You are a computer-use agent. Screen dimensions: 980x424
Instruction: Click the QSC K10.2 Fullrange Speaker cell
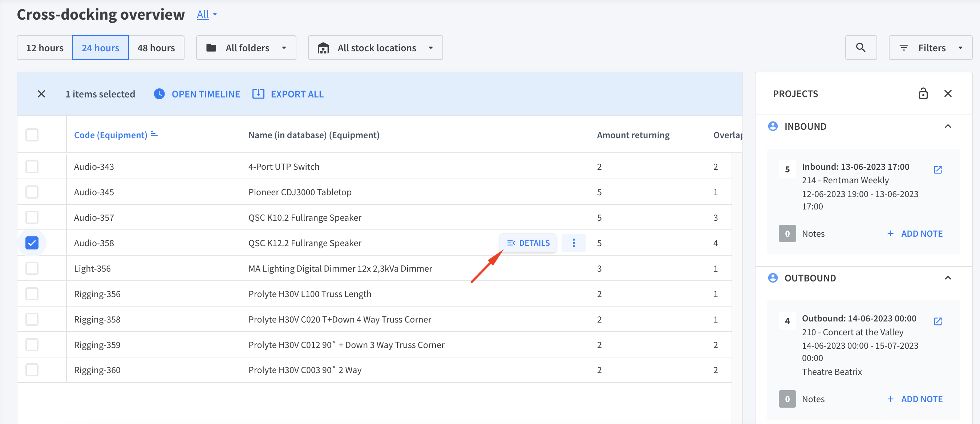[305, 217]
